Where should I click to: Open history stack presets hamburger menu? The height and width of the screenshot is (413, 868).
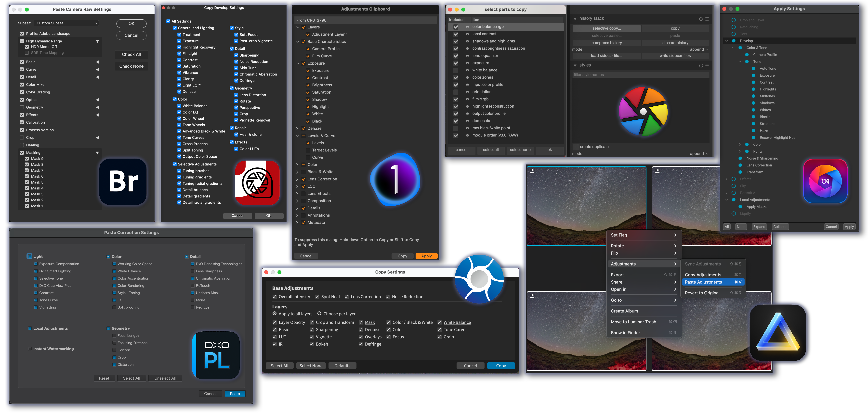pos(707,19)
